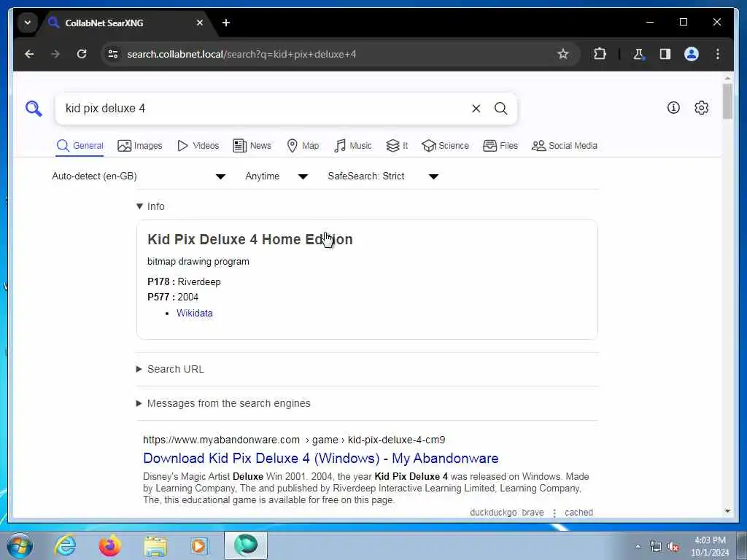Image resolution: width=747 pixels, height=560 pixels.
Task: Switch to the It tab
Action: [x=397, y=146]
